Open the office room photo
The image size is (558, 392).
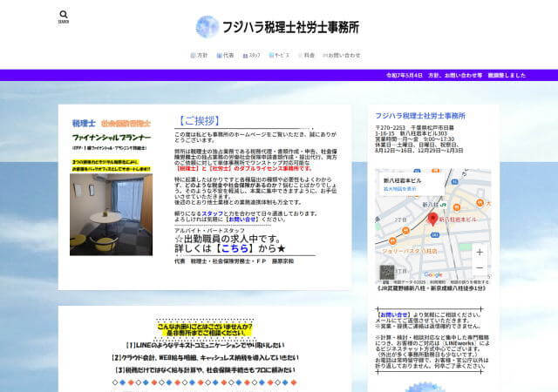(x=111, y=214)
